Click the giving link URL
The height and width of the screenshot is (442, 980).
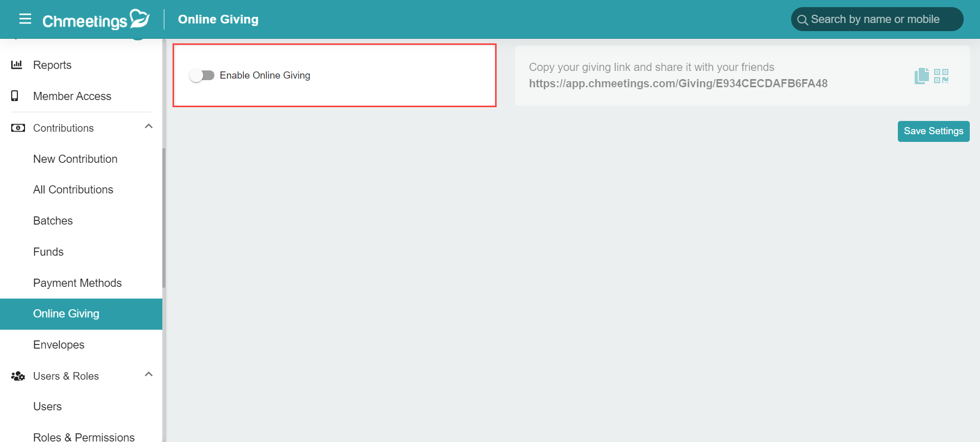[678, 84]
